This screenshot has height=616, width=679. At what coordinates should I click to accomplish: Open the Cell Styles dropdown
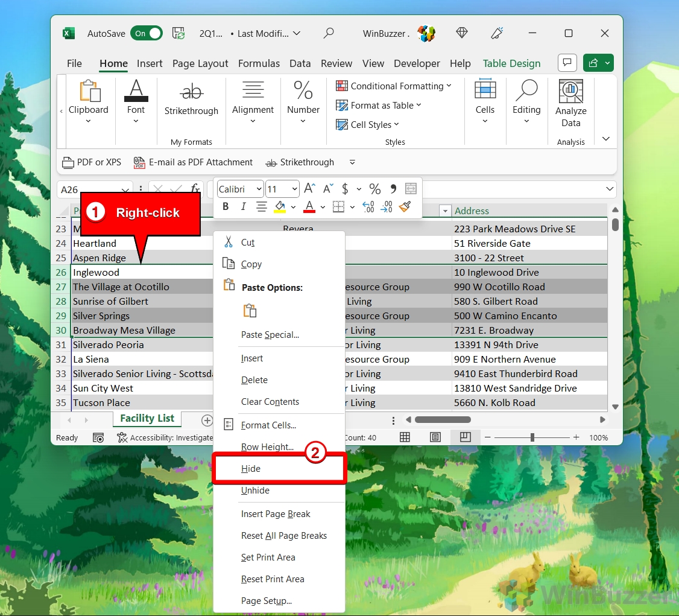click(368, 125)
